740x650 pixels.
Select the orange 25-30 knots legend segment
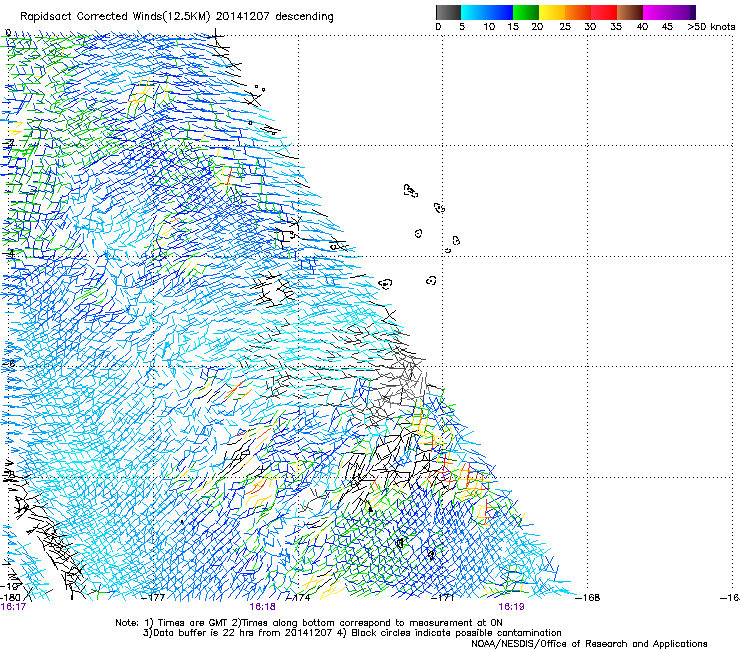pyautogui.click(x=578, y=12)
